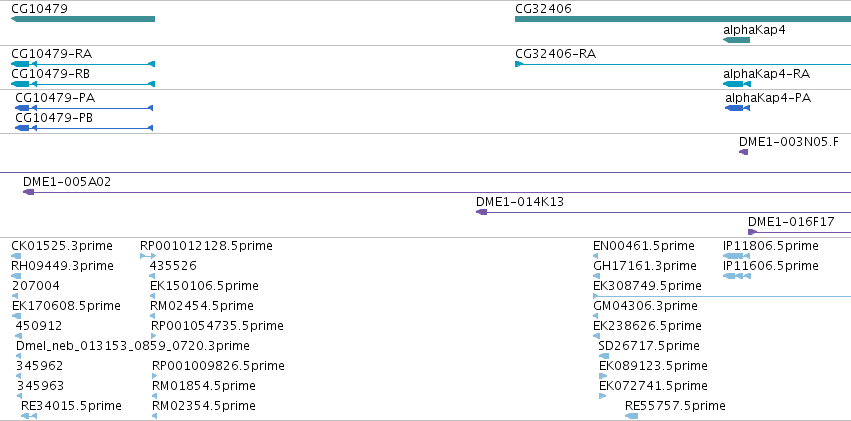Viewport: 851px width, 421px height.
Task: Select the DME1-014K13 clone end marker
Action: click(x=481, y=212)
